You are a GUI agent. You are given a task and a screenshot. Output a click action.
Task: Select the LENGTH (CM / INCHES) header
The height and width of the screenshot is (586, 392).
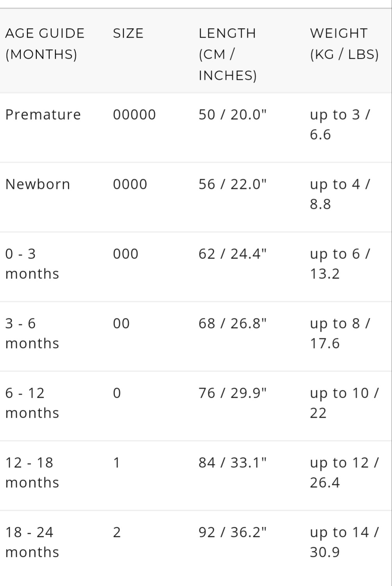click(227, 54)
